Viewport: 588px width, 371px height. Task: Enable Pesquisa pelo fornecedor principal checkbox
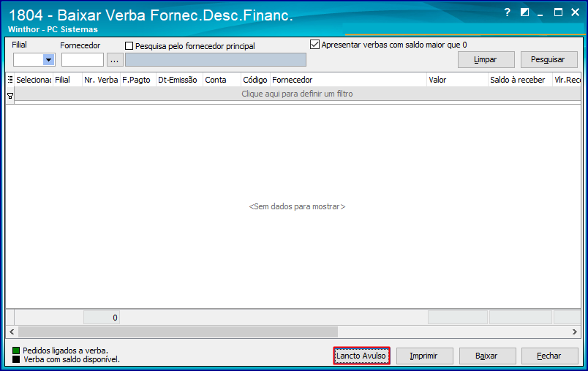(129, 46)
